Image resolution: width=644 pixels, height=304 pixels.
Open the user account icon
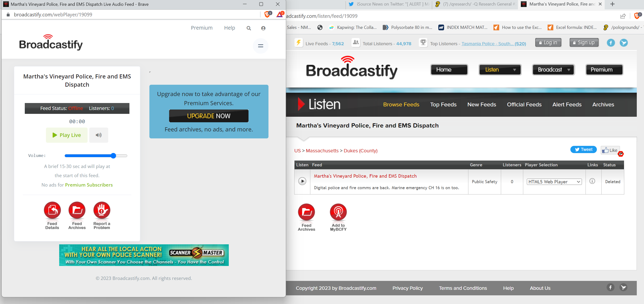pos(263,28)
